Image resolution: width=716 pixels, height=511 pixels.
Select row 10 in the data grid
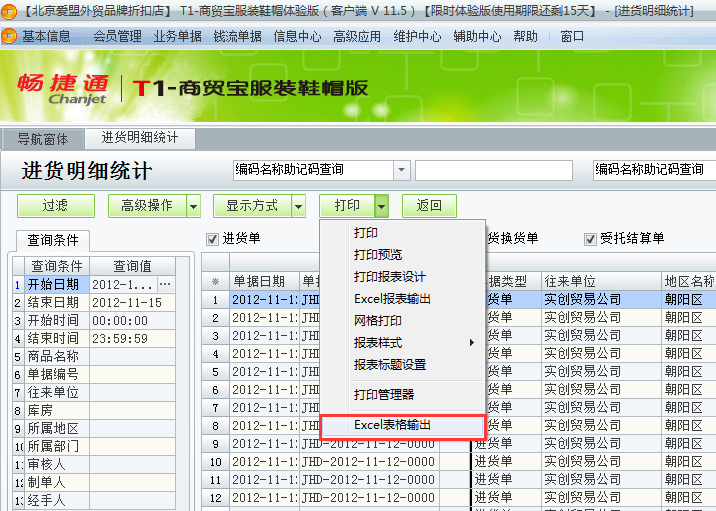click(x=216, y=462)
